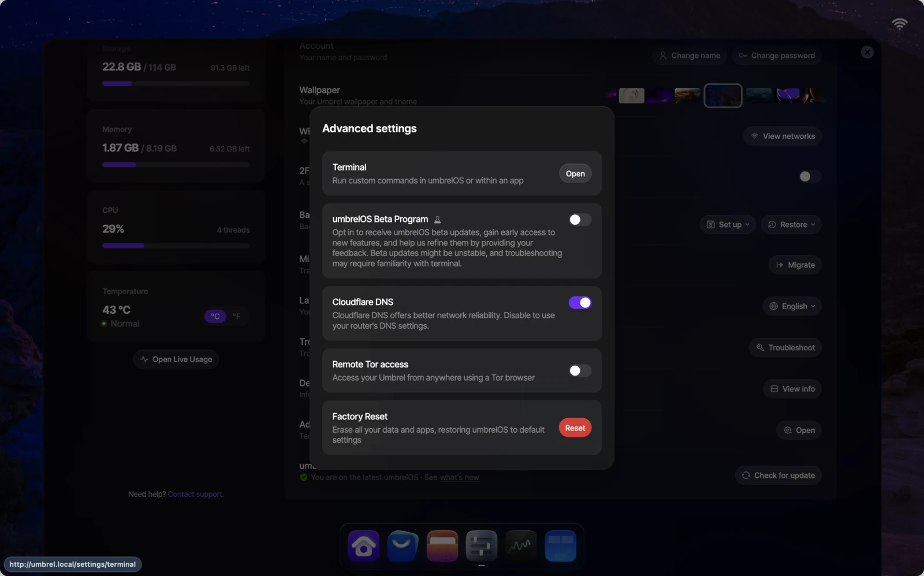This screenshot has width=924, height=576.
Task: Enable Remote Tor access
Action: 580,370
